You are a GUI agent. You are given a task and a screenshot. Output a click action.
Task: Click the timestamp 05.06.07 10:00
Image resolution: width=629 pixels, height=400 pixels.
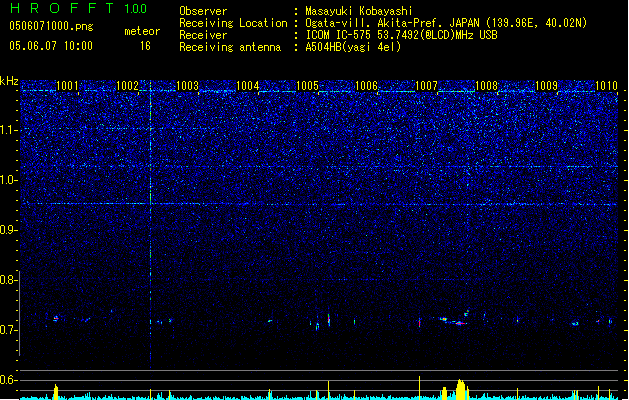tap(51, 45)
